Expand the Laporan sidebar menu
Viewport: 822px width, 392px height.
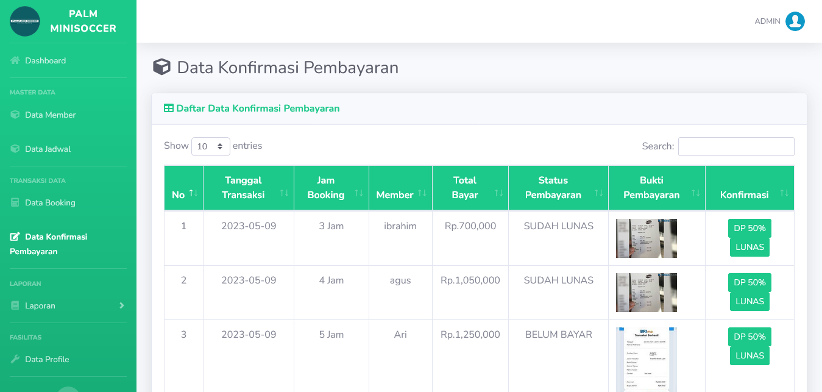[x=68, y=306]
